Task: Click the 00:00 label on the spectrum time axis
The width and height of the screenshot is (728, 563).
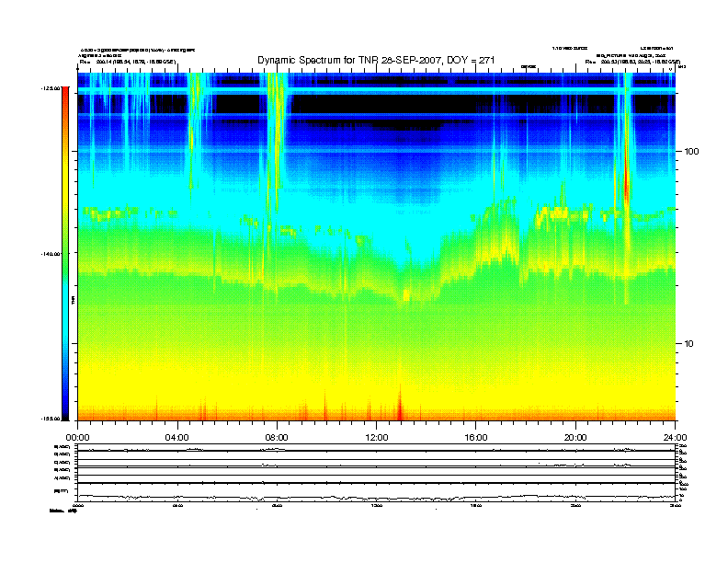Action: pos(77,438)
